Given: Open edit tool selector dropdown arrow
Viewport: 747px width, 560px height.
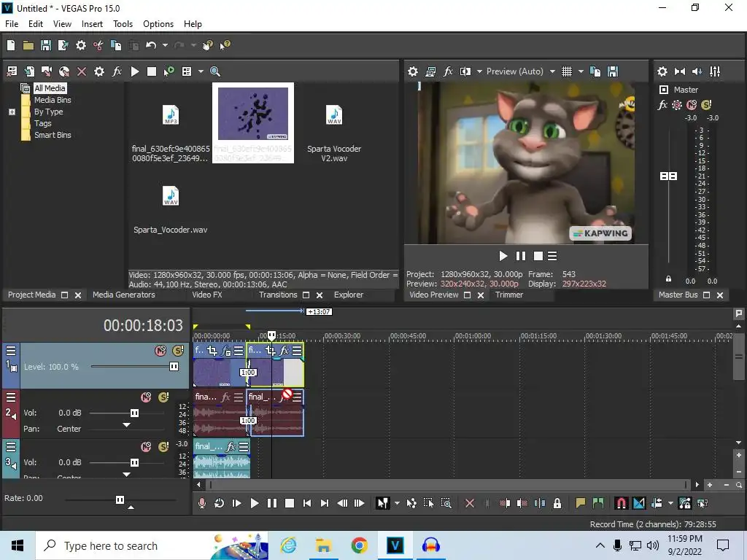Looking at the screenshot, I should click(397, 503).
